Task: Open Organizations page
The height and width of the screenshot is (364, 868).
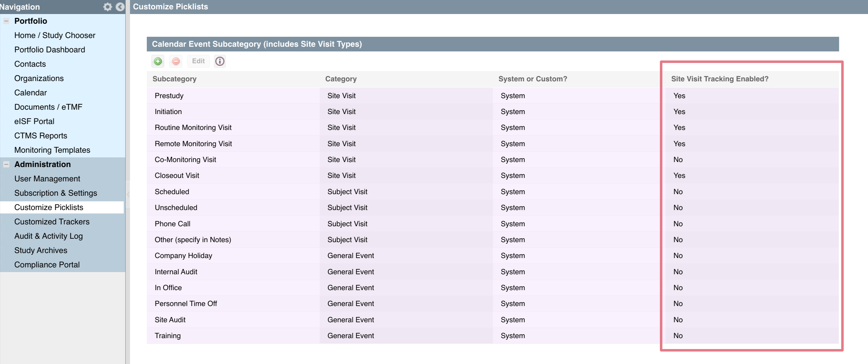Action: click(x=39, y=78)
